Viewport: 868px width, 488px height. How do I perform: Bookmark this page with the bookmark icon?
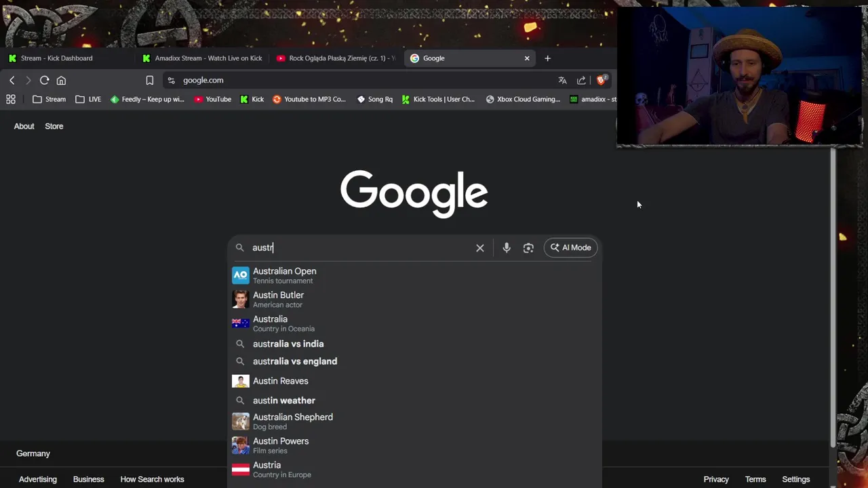150,80
